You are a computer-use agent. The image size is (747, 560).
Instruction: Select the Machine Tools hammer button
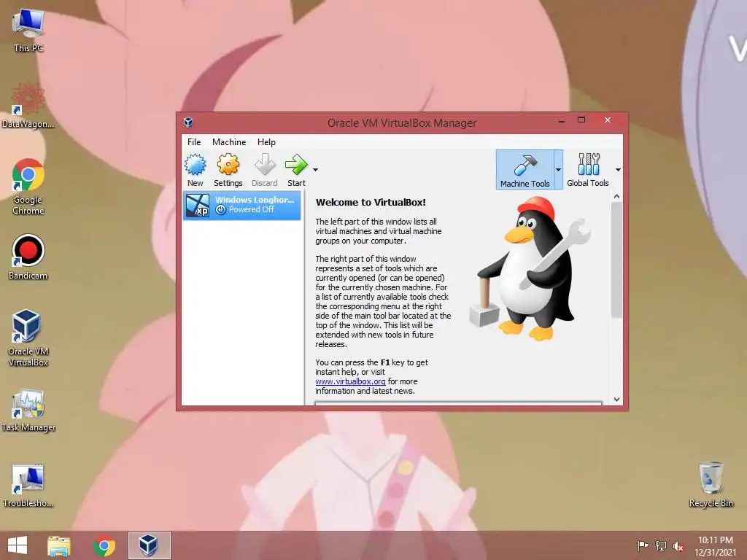525,170
